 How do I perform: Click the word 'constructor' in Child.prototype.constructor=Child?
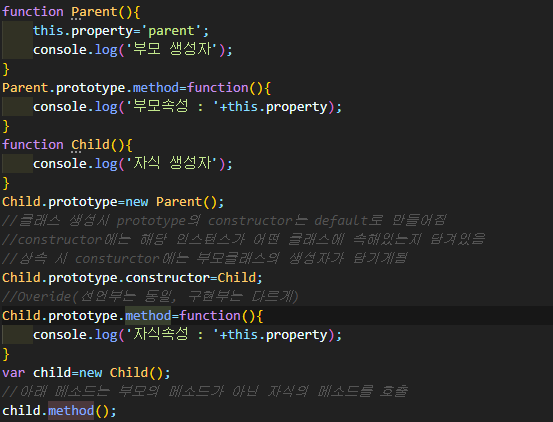pos(168,278)
